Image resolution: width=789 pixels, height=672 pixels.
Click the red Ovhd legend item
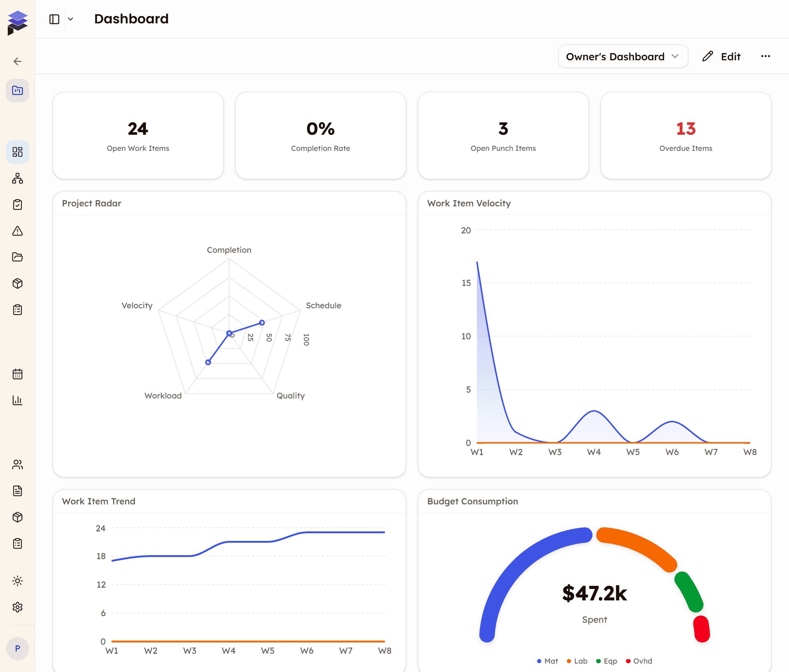click(x=639, y=661)
